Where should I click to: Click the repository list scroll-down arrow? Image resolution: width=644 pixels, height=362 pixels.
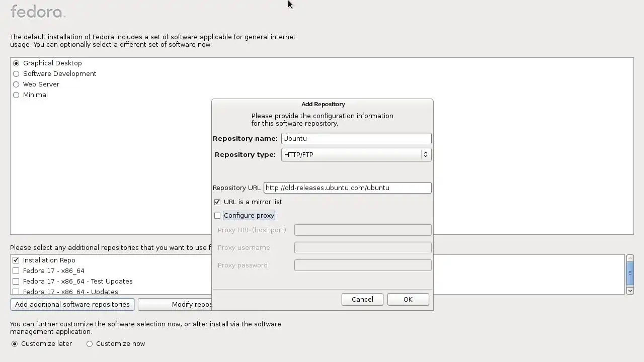click(x=630, y=291)
